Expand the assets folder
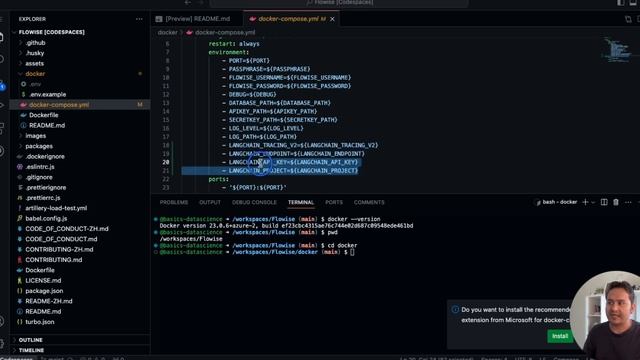The image size is (640, 360). click(x=34, y=63)
